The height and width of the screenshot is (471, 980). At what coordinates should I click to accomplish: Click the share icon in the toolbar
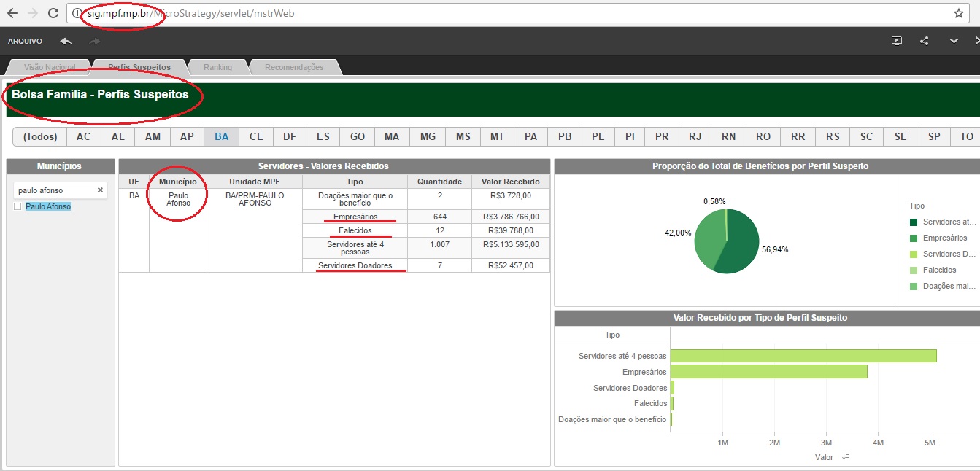[925, 41]
